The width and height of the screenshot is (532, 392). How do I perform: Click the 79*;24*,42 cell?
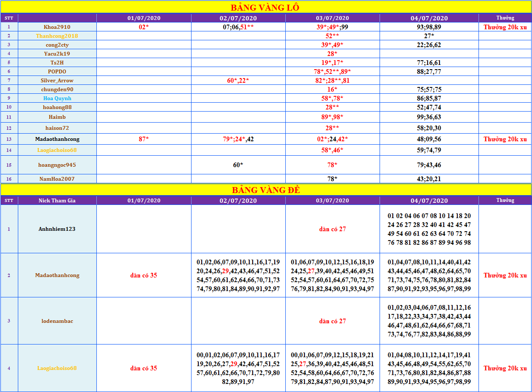click(x=238, y=139)
